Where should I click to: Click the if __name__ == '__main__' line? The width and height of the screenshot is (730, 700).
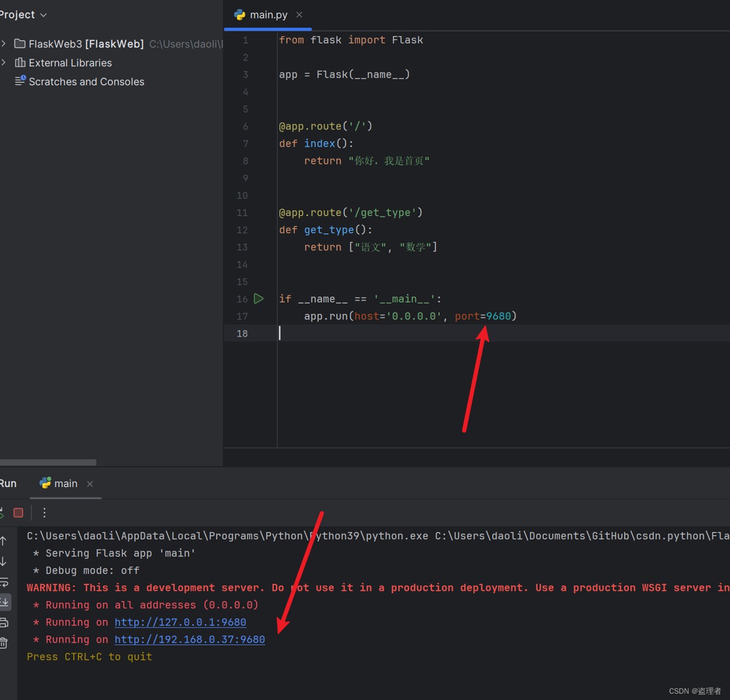pyautogui.click(x=360, y=299)
